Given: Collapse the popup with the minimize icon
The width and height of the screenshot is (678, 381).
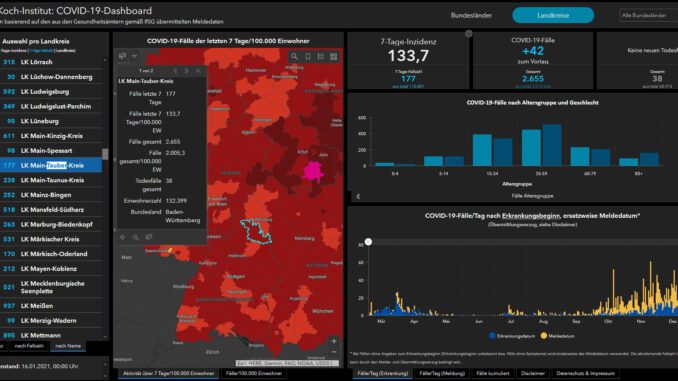Looking at the screenshot, I should point(134,56).
